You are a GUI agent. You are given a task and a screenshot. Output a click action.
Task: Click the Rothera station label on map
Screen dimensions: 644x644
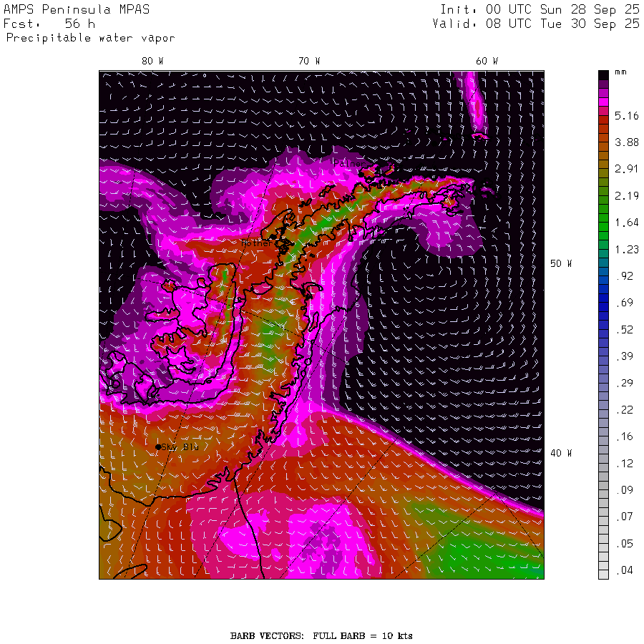pyautogui.click(x=256, y=243)
